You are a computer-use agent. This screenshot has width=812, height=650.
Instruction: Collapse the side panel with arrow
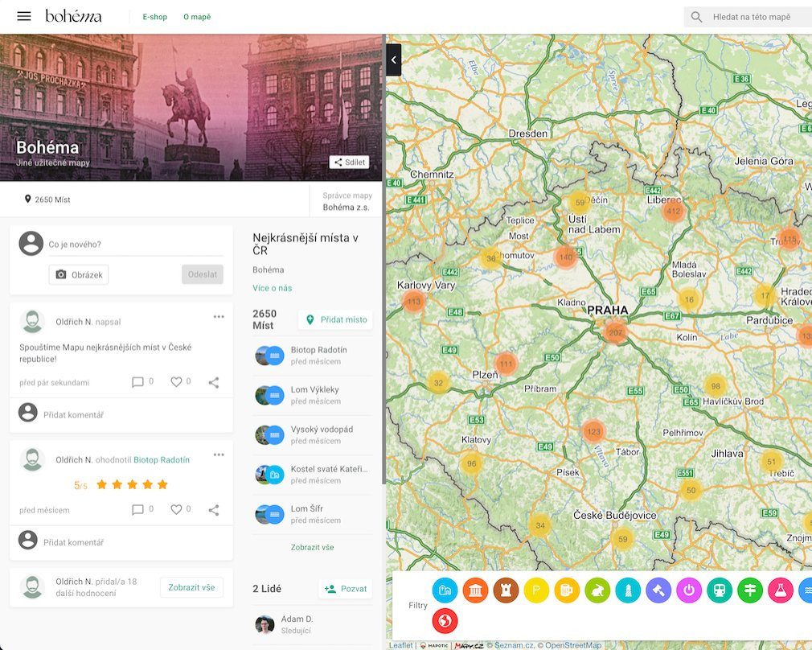(x=393, y=60)
